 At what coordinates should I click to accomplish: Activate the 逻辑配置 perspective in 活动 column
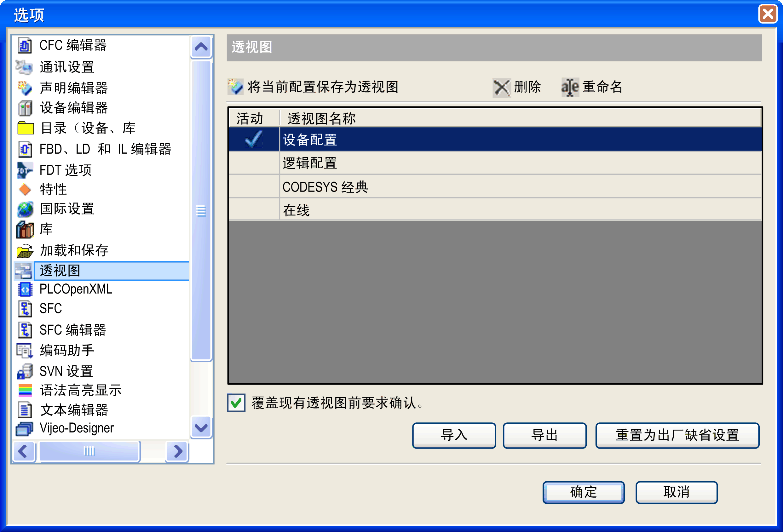[254, 163]
